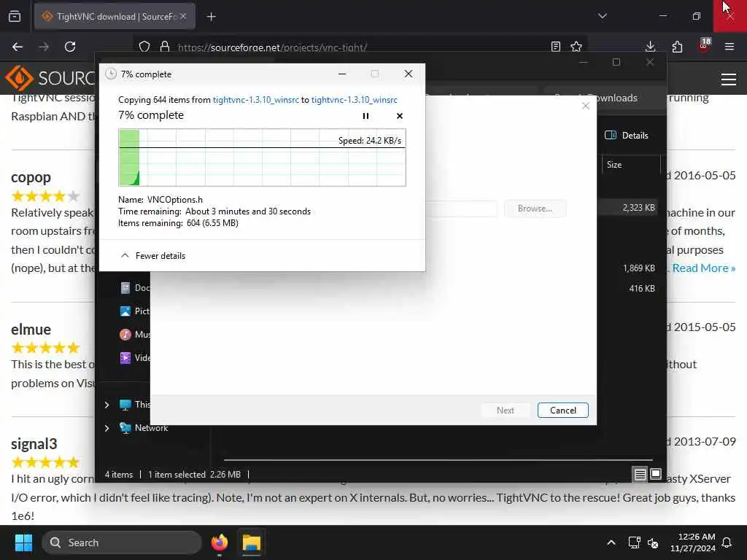Close the extract dialog with X

tap(586, 106)
